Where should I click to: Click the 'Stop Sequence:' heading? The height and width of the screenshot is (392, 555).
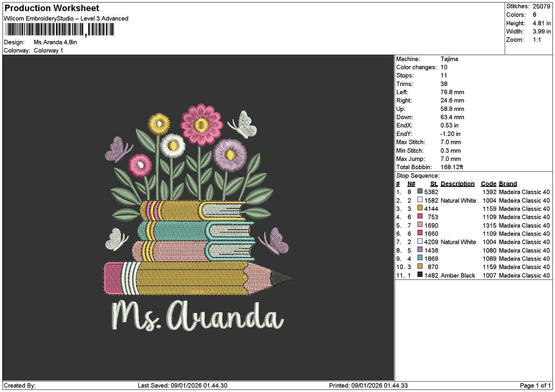point(418,176)
